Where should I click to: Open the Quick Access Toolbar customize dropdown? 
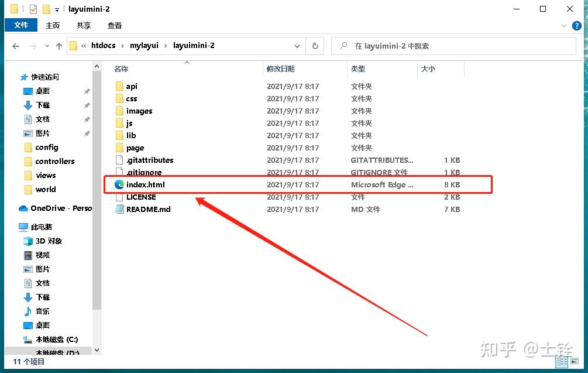(57, 10)
